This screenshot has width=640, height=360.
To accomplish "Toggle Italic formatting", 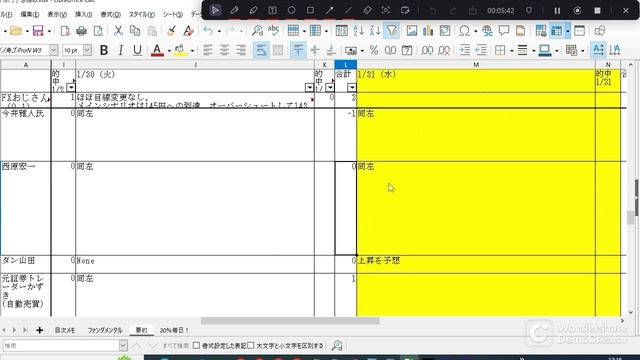I will click(120, 50).
